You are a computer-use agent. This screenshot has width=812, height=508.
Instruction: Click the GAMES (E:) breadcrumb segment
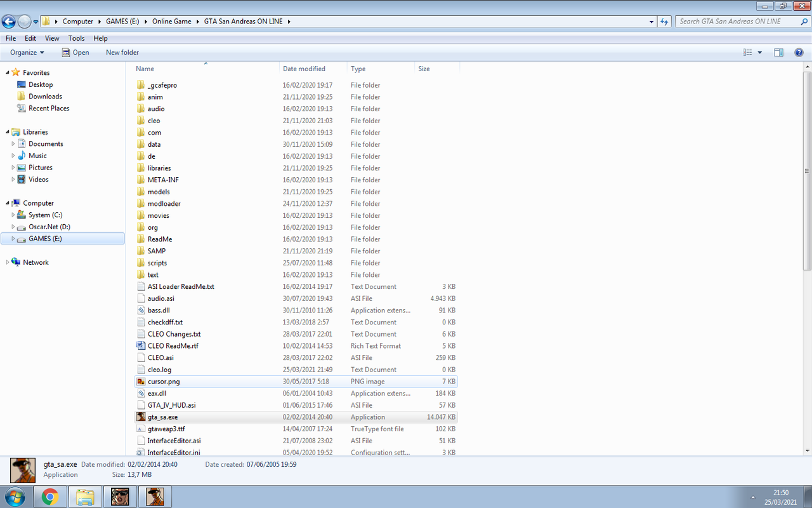[122, 22]
